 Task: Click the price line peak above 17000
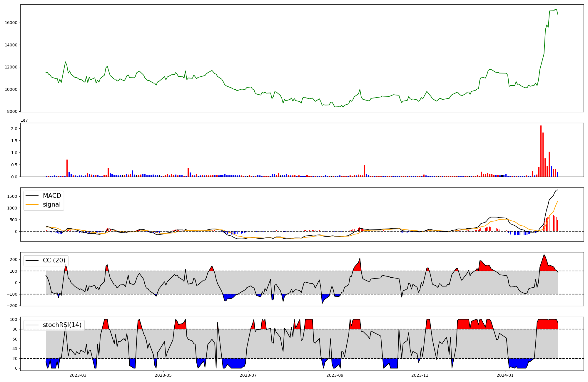(x=555, y=9)
